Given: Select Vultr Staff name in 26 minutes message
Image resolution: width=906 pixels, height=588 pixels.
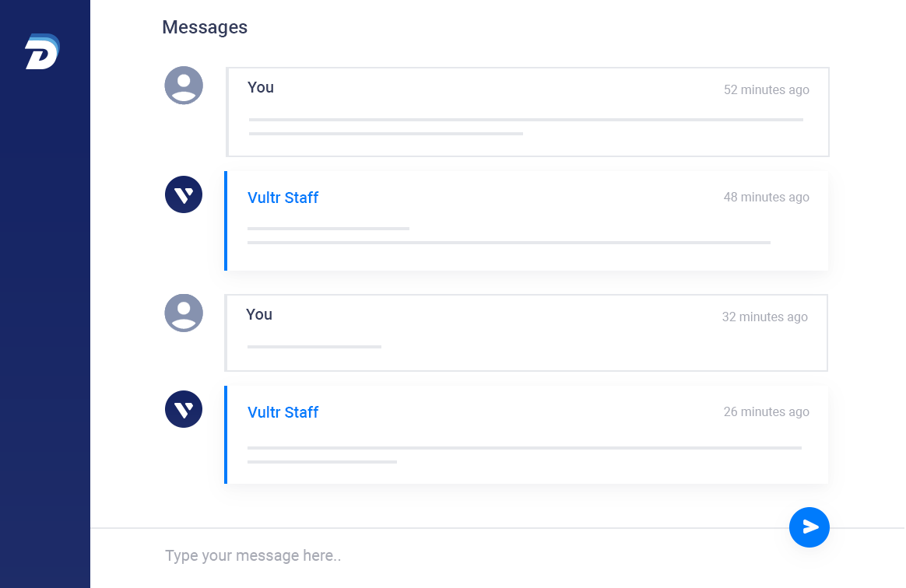Looking at the screenshot, I should (283, 412).
